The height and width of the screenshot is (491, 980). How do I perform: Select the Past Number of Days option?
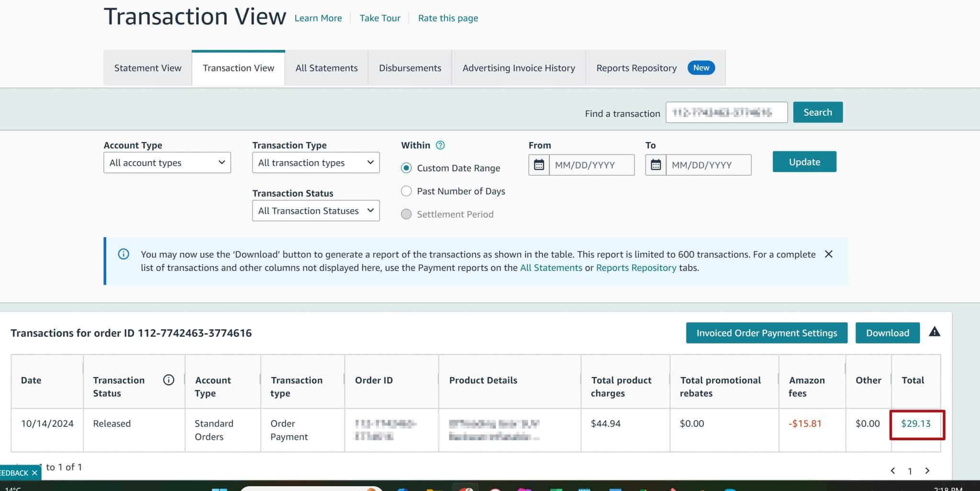[406, 191]
